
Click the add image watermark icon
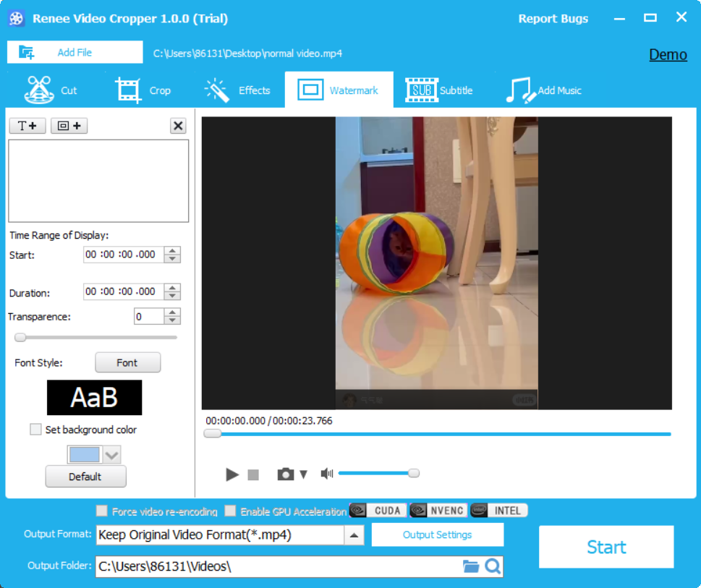tap(69, 126)
